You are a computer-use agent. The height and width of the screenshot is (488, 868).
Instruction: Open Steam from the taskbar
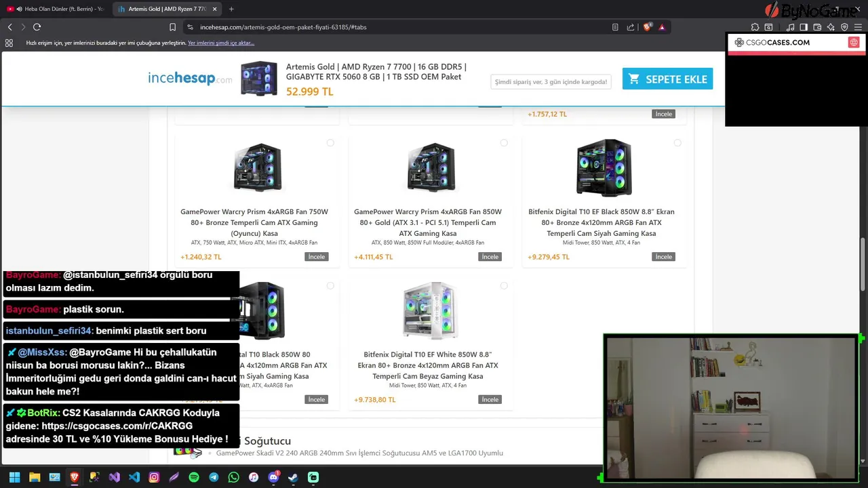pos(294,477)
